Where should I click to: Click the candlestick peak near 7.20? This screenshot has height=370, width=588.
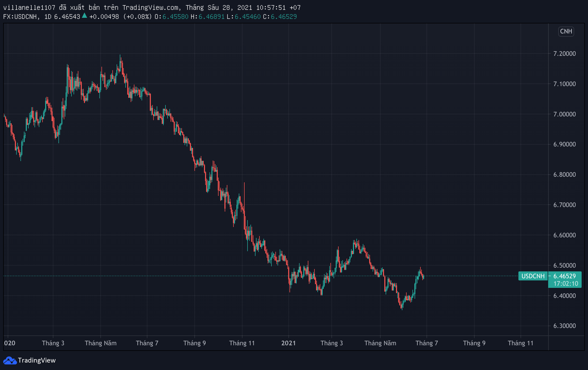pyautogui.click(x=120, y=62)
